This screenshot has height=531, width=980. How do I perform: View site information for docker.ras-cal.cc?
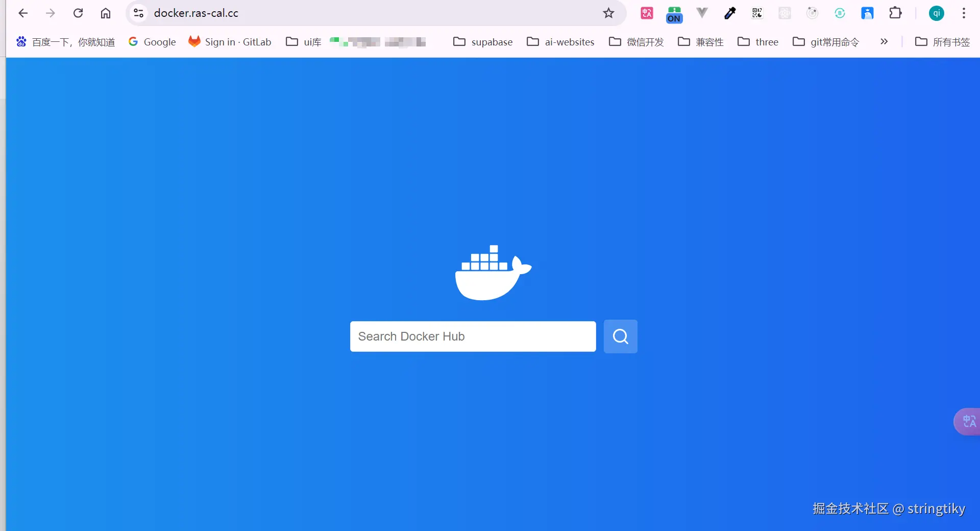tap(138, 13)
